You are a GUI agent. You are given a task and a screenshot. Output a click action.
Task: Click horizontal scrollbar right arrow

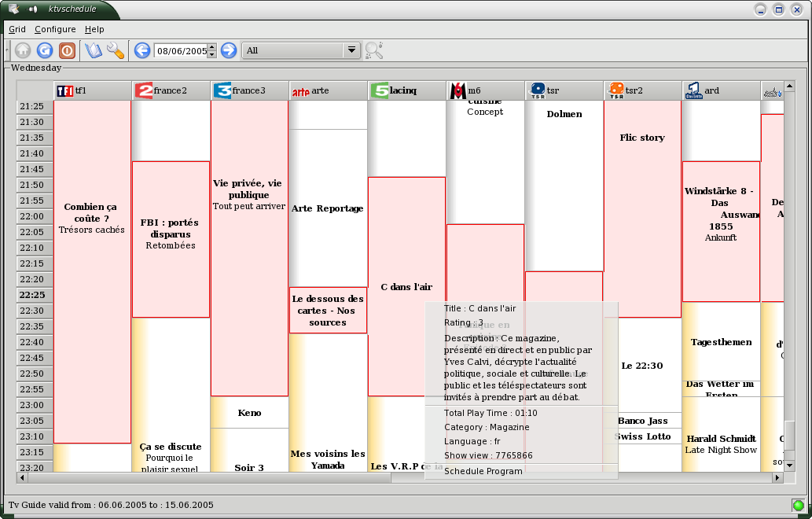pyautogui.click(x=777, y=477)
